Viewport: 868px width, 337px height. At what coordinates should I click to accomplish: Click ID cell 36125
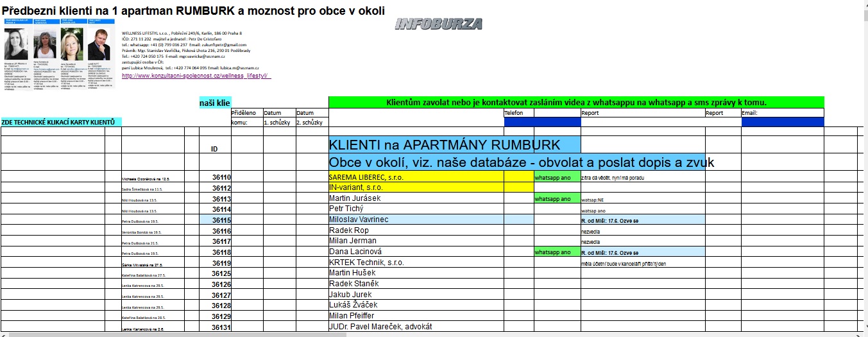(x=215, y=273)
